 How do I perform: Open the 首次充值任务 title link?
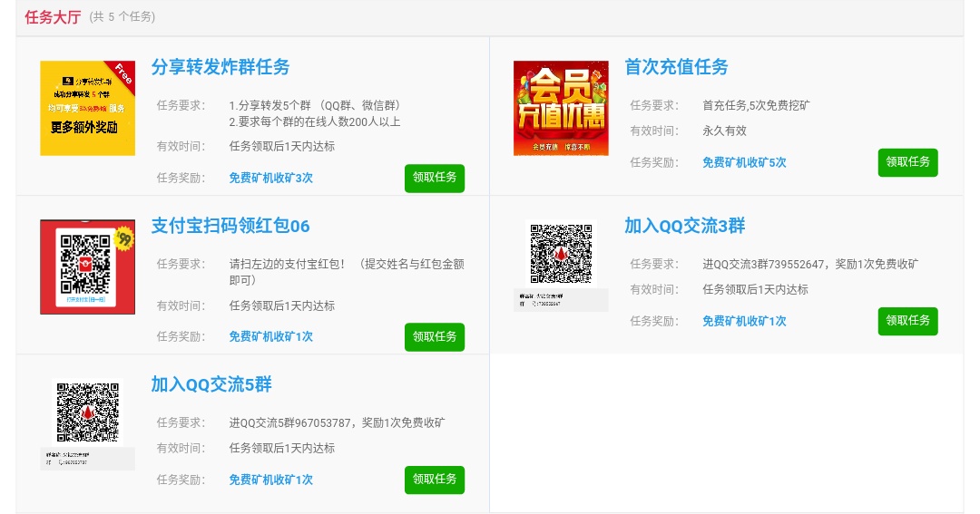click(x=676, y=67)
